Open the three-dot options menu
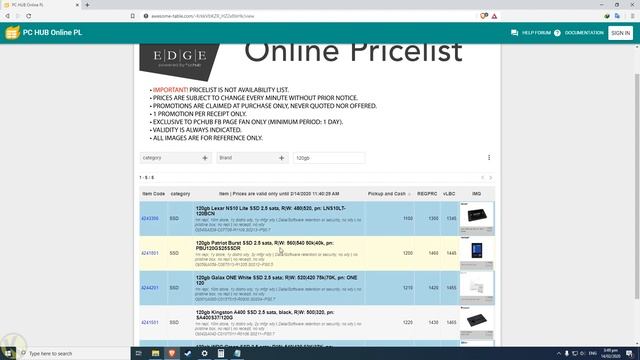 [489, 158]
